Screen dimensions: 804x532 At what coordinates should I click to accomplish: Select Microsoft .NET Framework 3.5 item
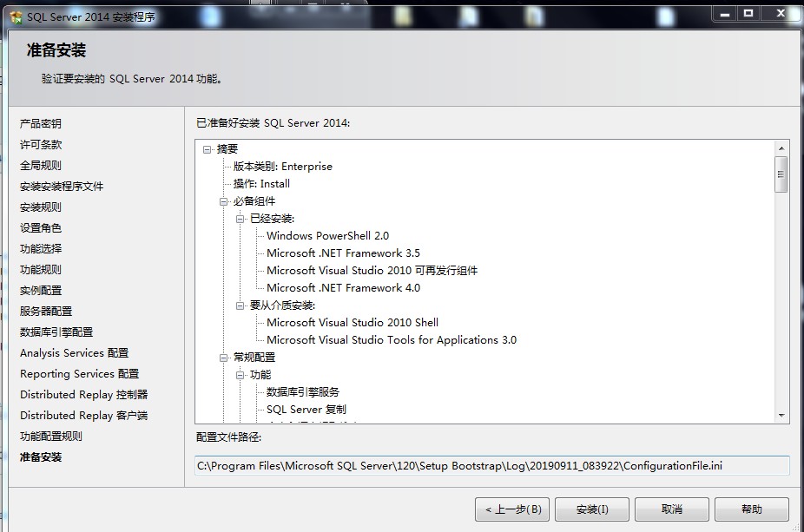[343, 253]
